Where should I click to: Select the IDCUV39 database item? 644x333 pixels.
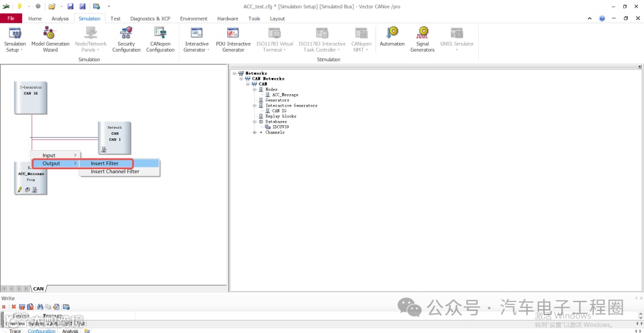tap(280, 127)
